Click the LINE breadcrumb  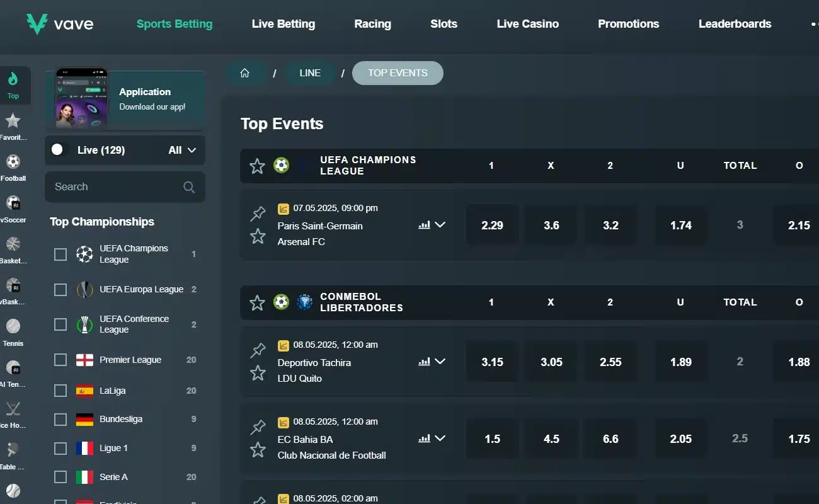(x=310, y=73)
